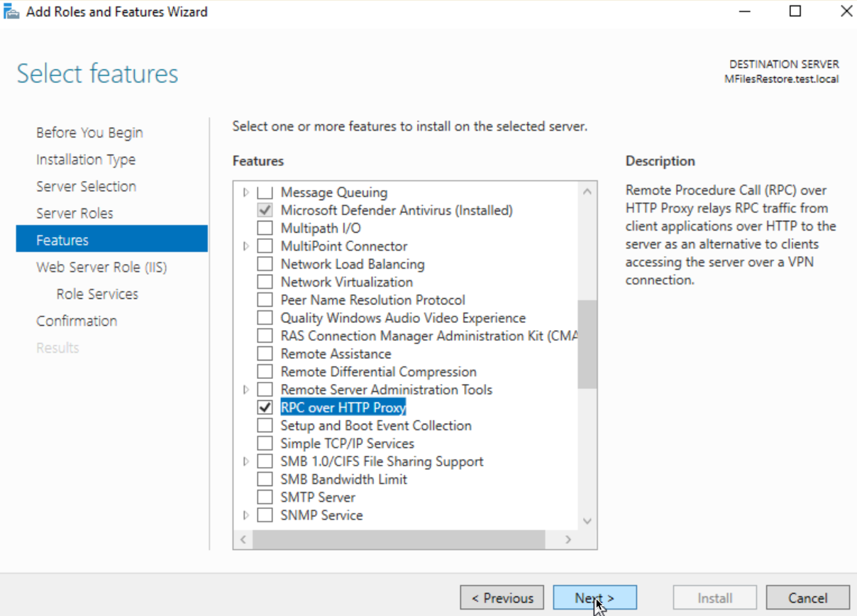Screen dimensions: 857x616
Task: Uncheck the RPC over HTTP Proxy checkbox
Action: [x=265, y=407]
